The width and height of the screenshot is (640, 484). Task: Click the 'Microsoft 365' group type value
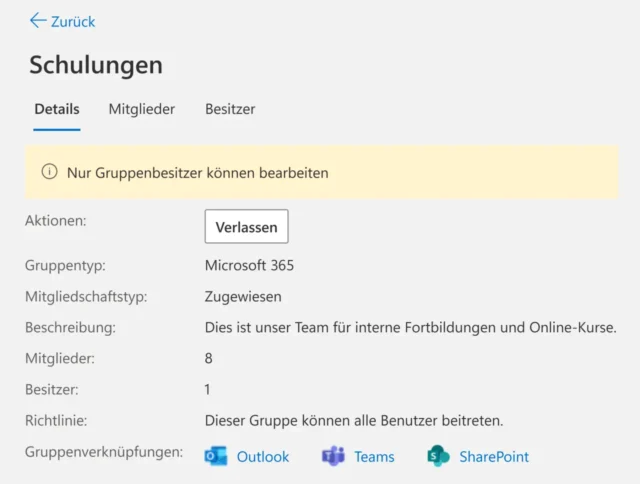pos(249,266)
